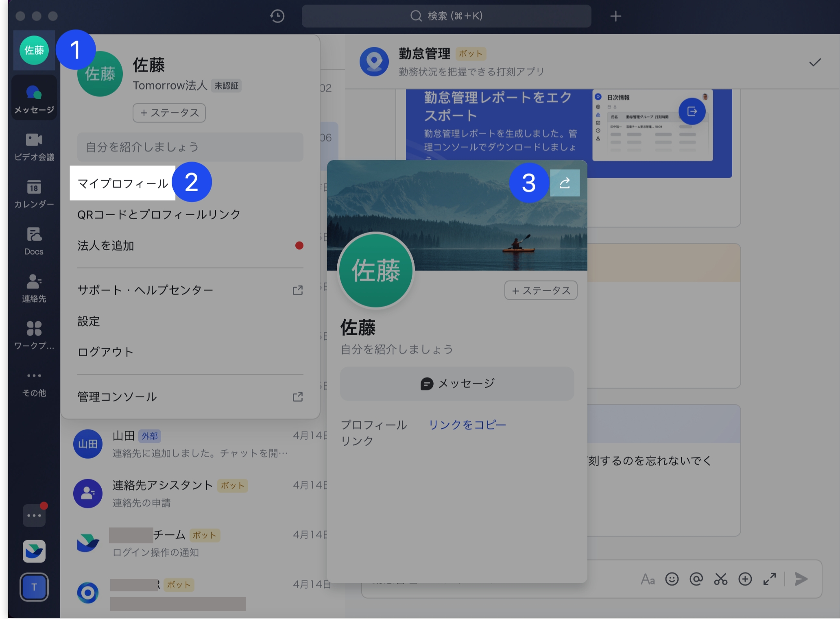
Task: Open ビデオ会議 in the sidebar
Action: coord(34,146)
